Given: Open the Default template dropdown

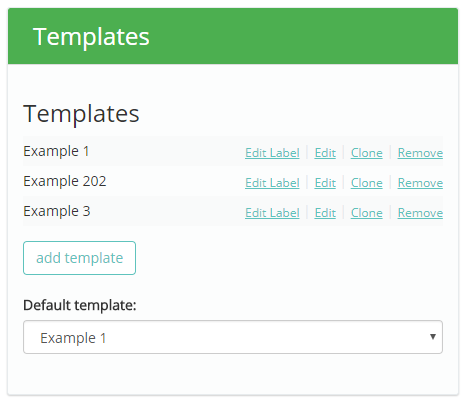Looking at the screenshot, I should click(233, 337).
